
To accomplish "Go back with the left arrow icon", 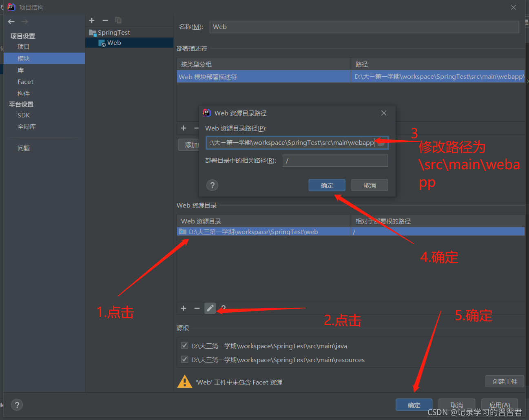I will (x=11, y=22).
